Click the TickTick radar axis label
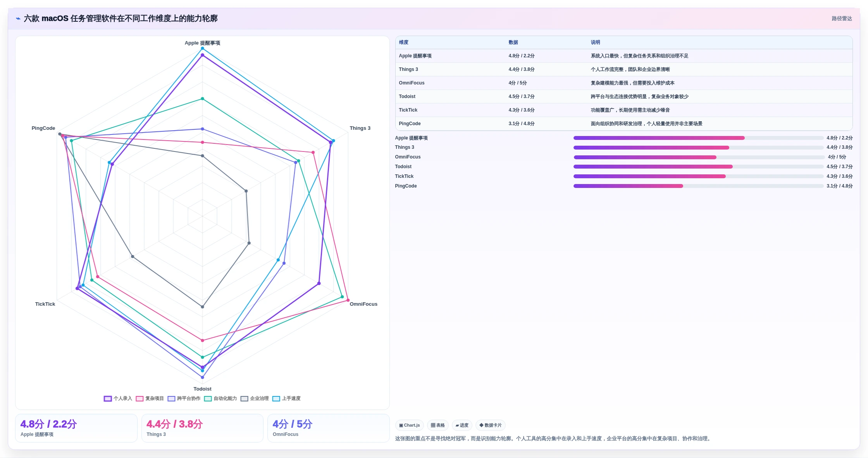The image size is (868, 458). click(45, 304)
